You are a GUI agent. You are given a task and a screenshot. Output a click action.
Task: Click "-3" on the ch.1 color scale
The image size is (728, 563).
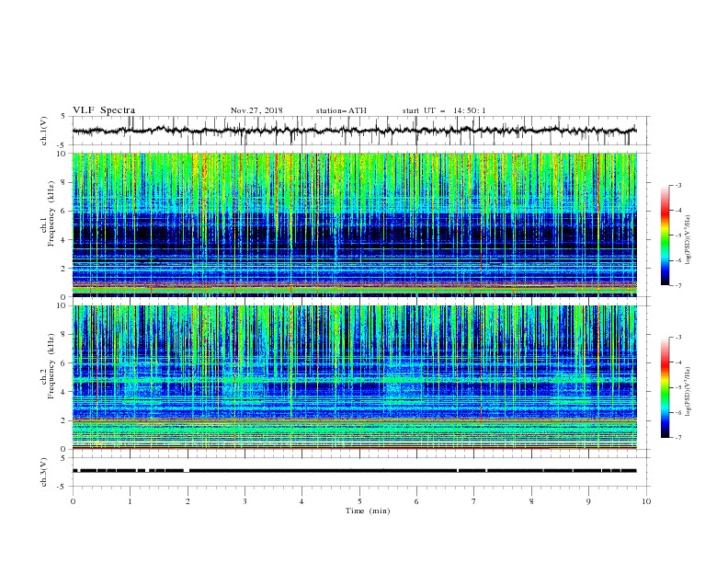pyautogui.click(x=678, y=185)
